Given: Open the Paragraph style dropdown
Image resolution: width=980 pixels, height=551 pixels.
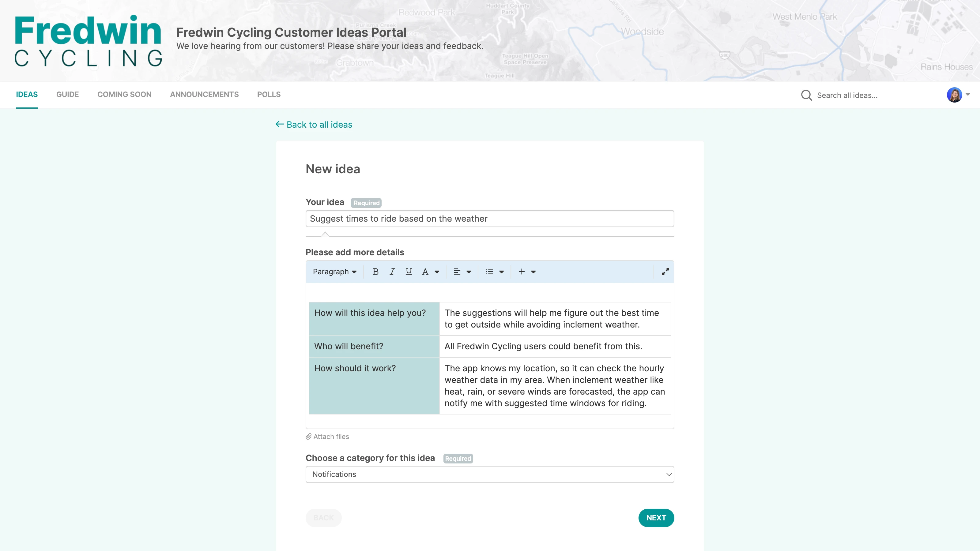Looking at the screenshot, I should point(335,272).
